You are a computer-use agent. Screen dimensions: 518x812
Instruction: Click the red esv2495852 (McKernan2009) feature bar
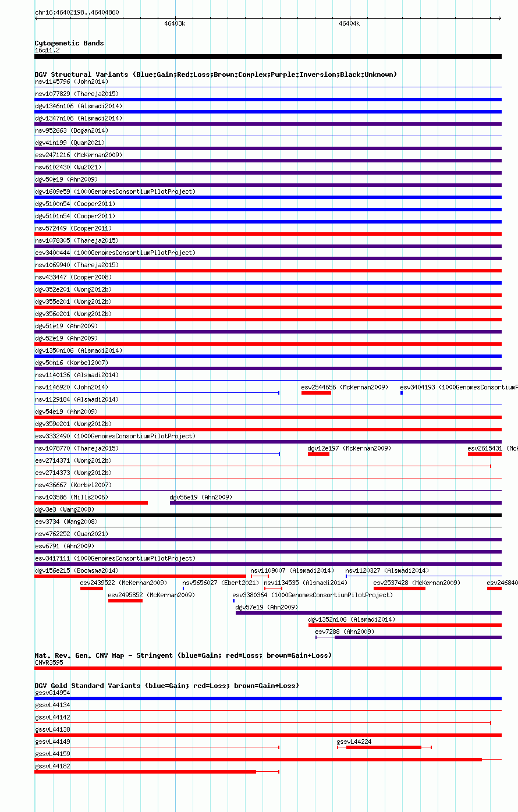[125, 601]
